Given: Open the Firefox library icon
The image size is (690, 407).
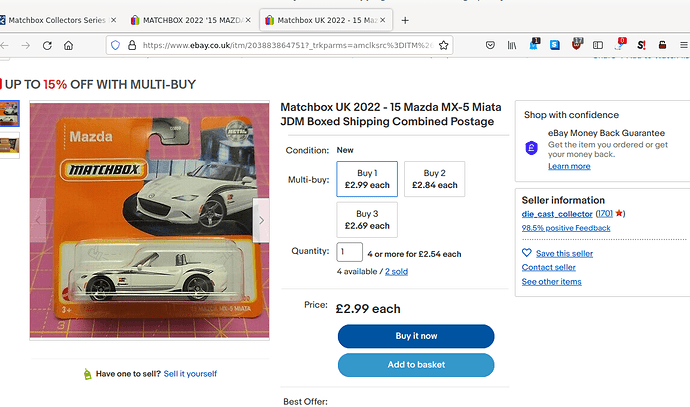Looking at the screenshot, I should [512, 45].
